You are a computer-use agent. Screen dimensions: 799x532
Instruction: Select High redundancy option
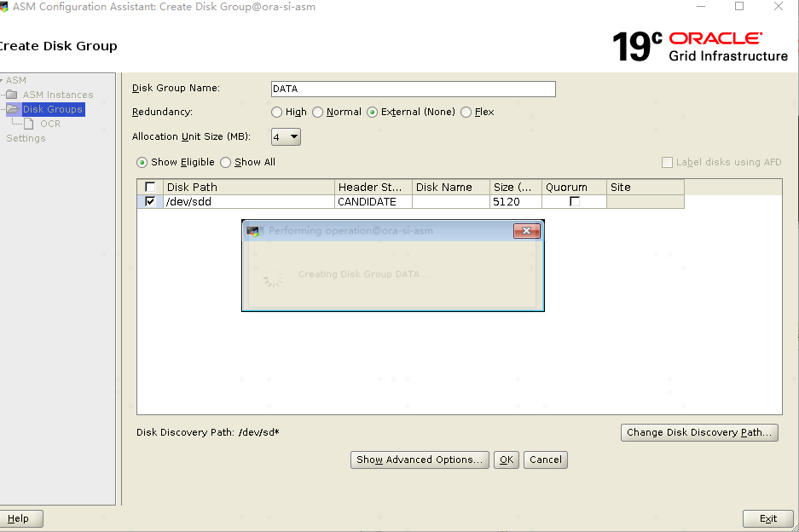click(x=276, y=112)
